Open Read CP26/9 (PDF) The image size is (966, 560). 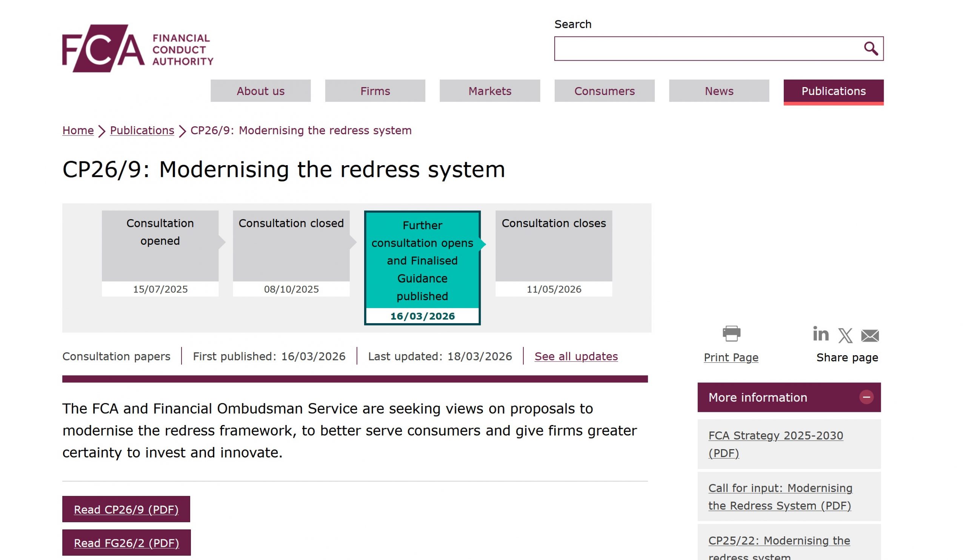[126, 509]
